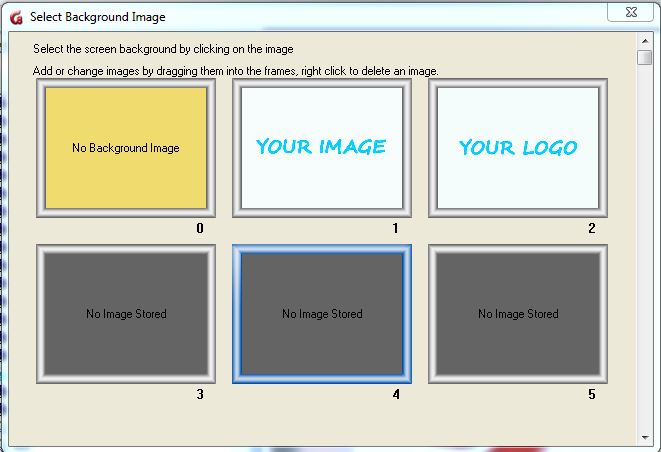Pick the YOUR LOGO background thumbnail
The image size is (661, 452).
coord(517,148)
